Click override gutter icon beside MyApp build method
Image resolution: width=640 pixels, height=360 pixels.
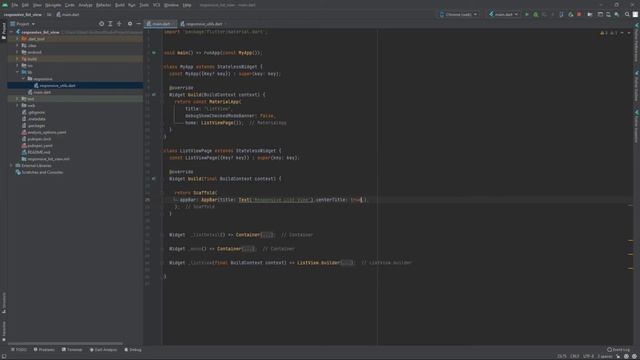click(154, 94)
